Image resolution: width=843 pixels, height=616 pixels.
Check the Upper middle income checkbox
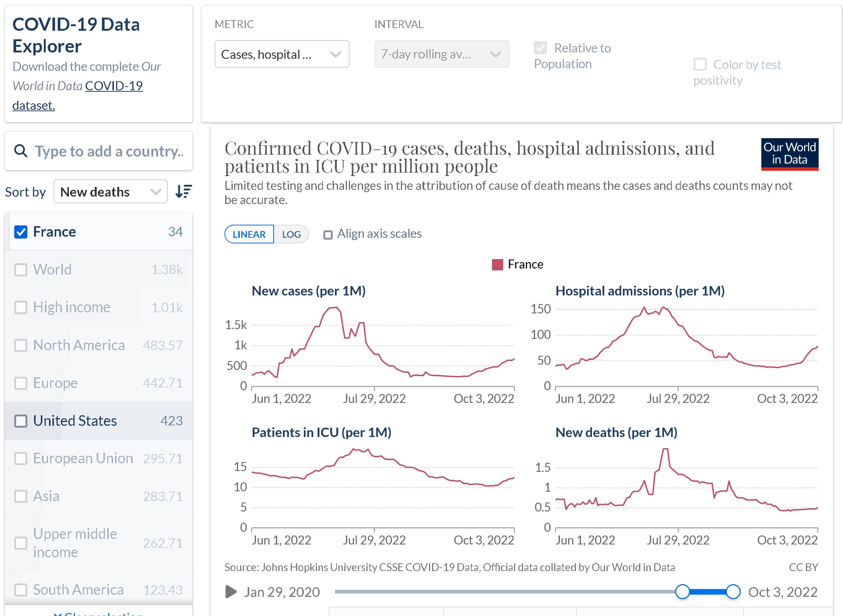pyautogui.click(x=21, y=543)
